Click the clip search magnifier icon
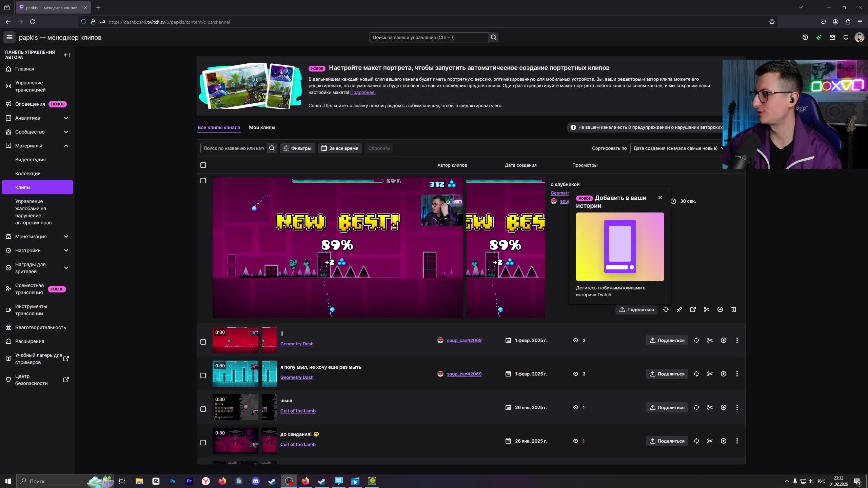This screenshot has height=488, width=868. 272,148
